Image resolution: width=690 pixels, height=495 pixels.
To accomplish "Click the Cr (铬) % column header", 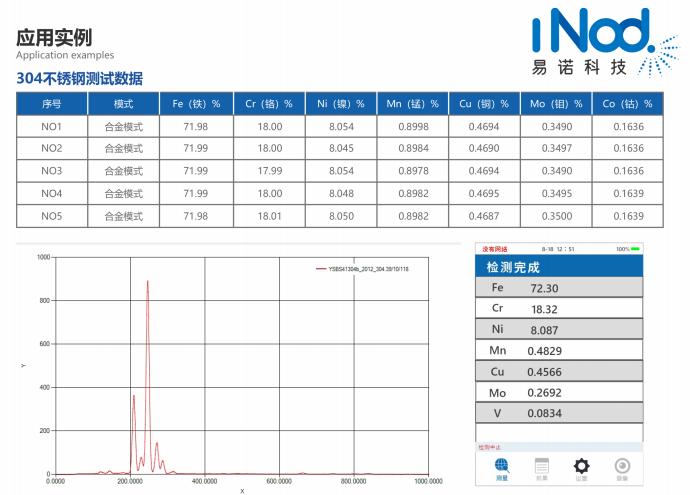I will 269,104.
